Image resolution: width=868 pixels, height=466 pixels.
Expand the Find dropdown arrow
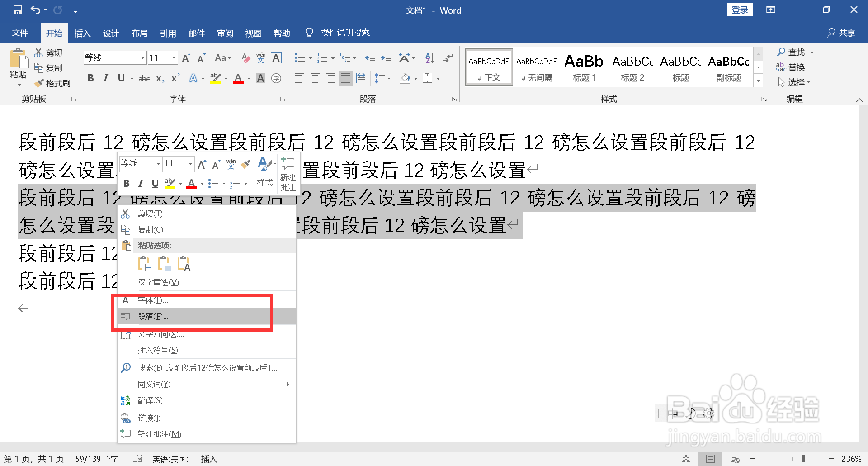[812, 52]
